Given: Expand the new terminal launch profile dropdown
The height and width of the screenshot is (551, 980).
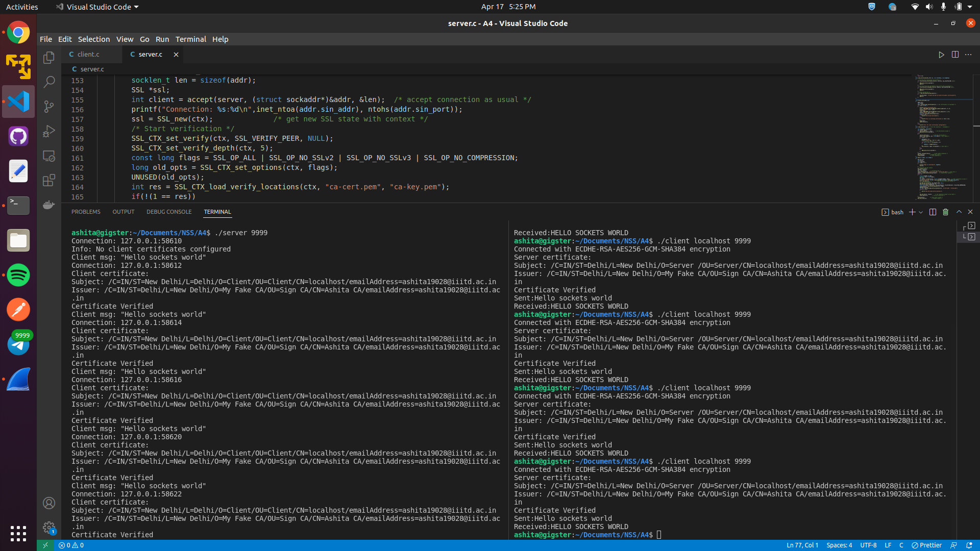Looking at the screenshot, I should click(921, 212).
